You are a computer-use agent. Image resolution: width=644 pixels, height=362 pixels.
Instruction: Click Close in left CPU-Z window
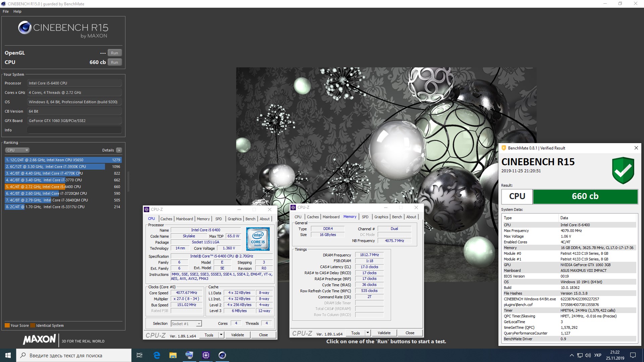click(263, 335)
